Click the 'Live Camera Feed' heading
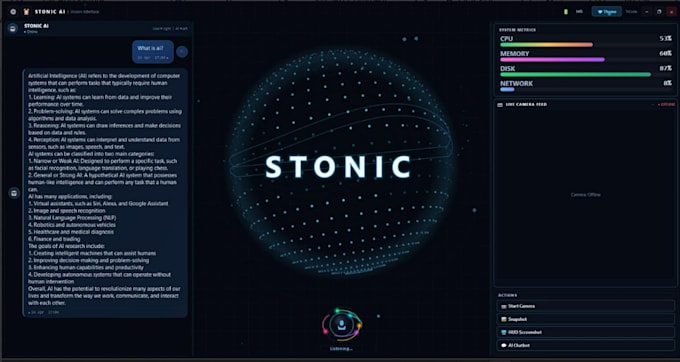The width and height of the screenshot is (680, 362). [526, 104]
